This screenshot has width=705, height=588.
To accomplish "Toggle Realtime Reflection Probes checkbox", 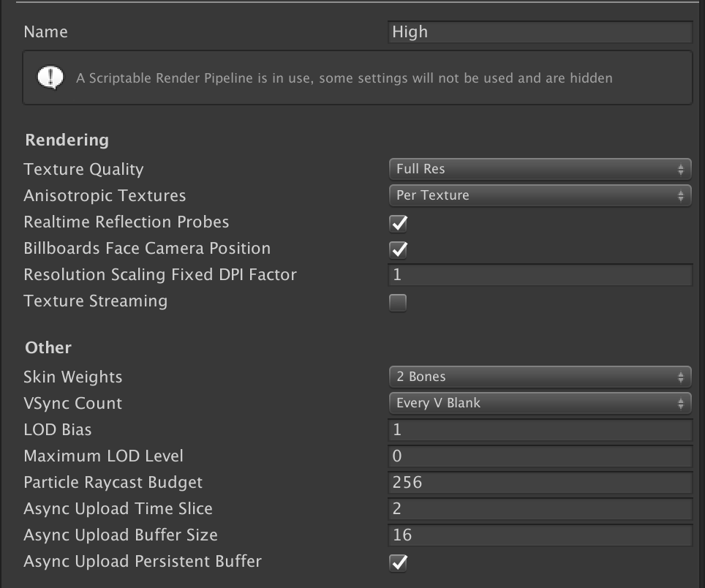I will (398, 223).
